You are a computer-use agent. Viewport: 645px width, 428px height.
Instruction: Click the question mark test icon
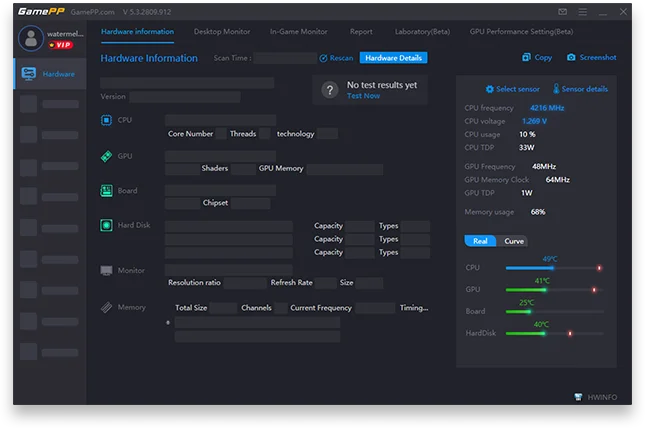(x=330, y=90)
